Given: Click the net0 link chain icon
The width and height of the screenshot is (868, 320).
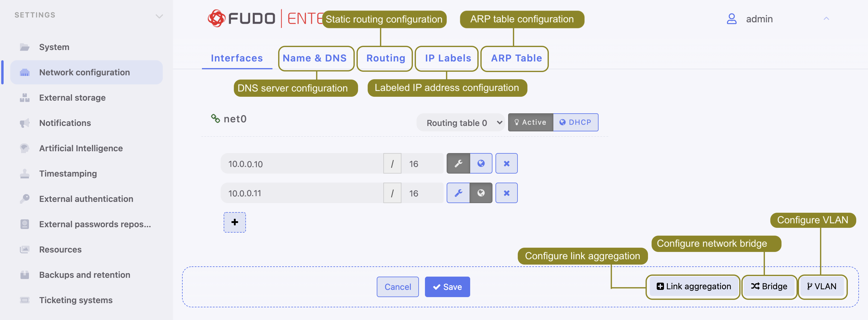Looking at the screenshot, I should [215, 118].
